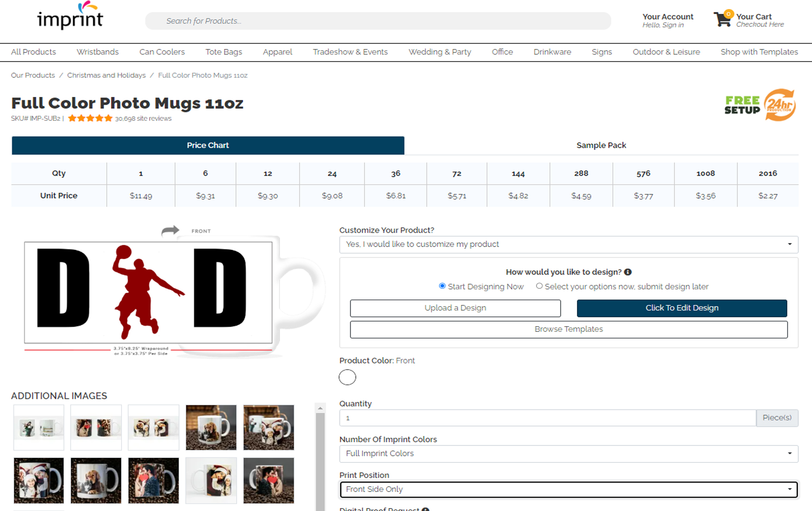Open the Drinkware menu
This screenshot has width=812, height=511.
[x=552, y=52]
